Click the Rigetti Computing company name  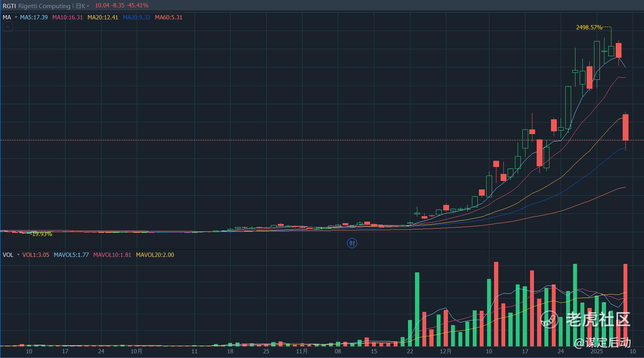(x=44, y=6)
